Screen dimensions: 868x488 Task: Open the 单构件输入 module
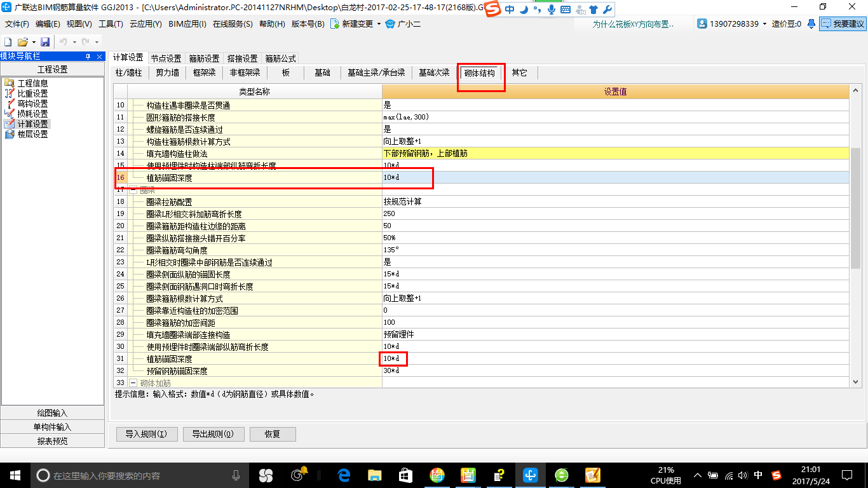(x=53, y=427)
